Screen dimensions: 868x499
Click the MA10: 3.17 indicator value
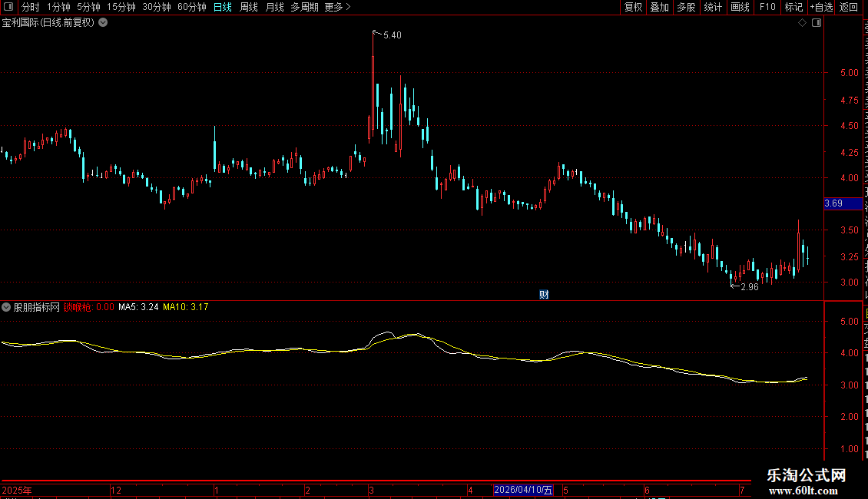pyautogui.click(x=185, y=307)
